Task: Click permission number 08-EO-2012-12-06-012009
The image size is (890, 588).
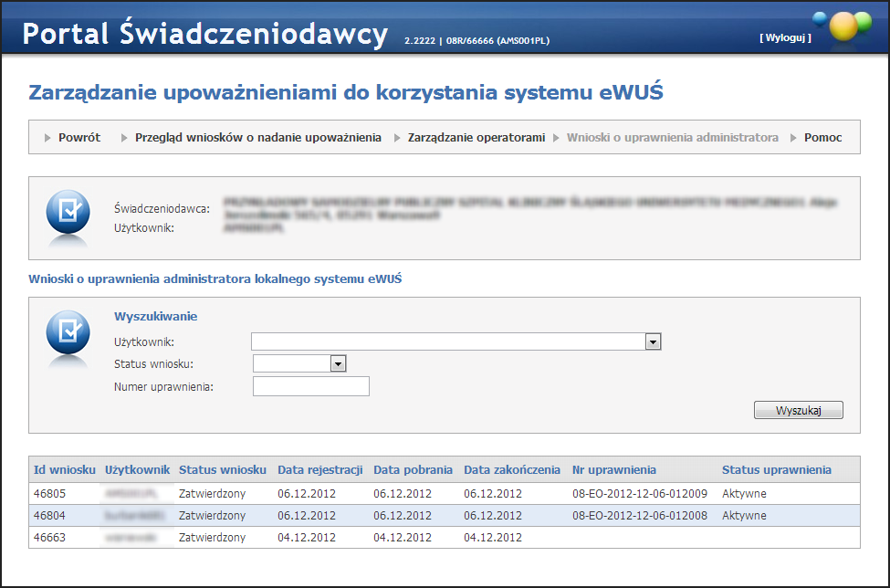Action: [x=639, y=494]
